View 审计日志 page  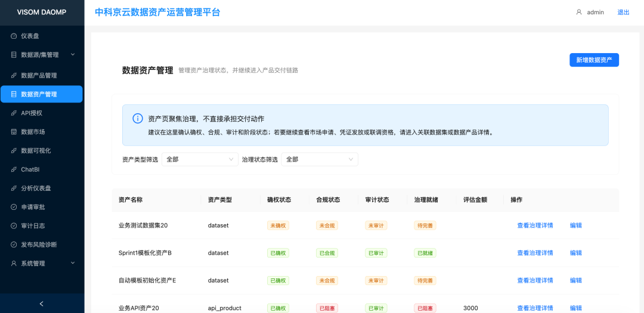click(42, 226)
